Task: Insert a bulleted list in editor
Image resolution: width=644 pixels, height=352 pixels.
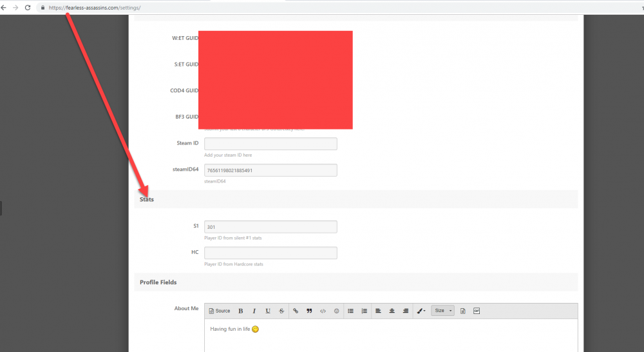Action: tap(351, 311)
